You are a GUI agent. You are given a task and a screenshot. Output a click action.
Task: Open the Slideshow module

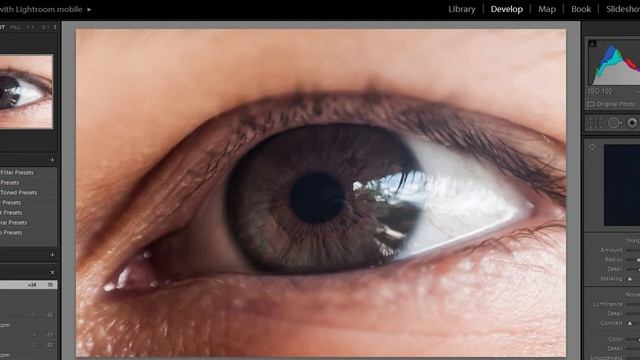[623, 9]
